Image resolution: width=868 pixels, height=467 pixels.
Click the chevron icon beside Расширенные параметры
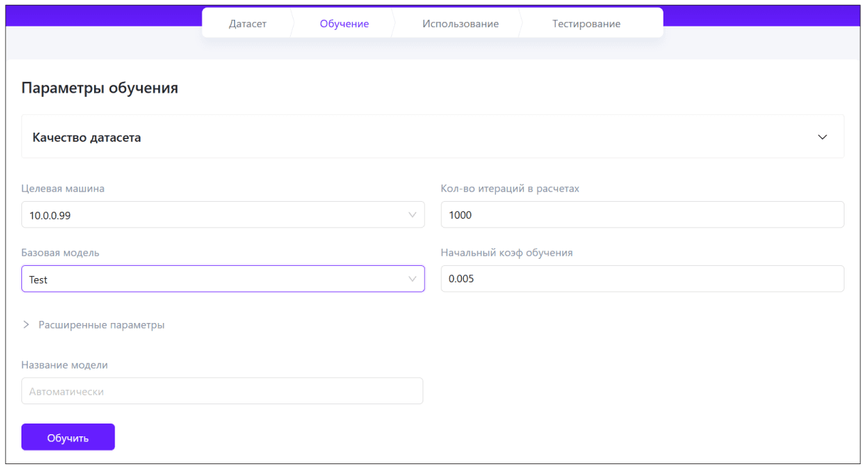coord(26,324)
